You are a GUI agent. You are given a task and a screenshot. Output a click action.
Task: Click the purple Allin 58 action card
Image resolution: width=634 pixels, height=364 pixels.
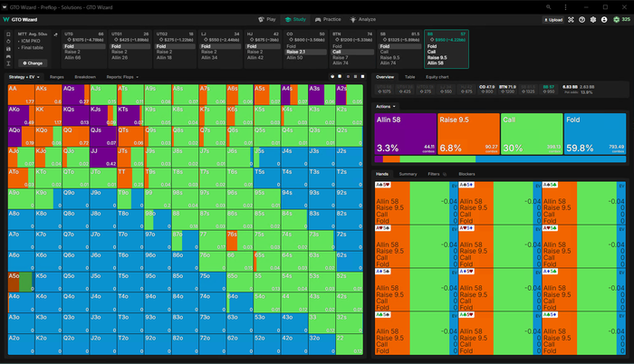(x=406, y=134)
